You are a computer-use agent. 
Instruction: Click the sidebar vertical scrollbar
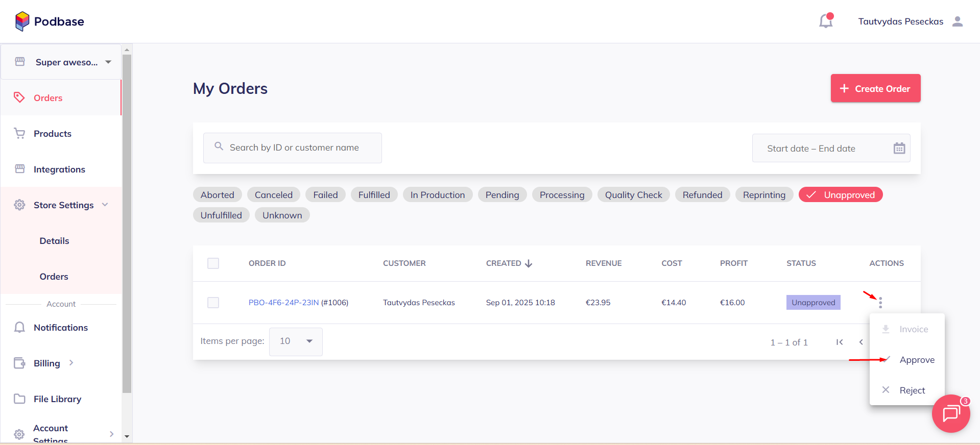click(x=127, y=225)
